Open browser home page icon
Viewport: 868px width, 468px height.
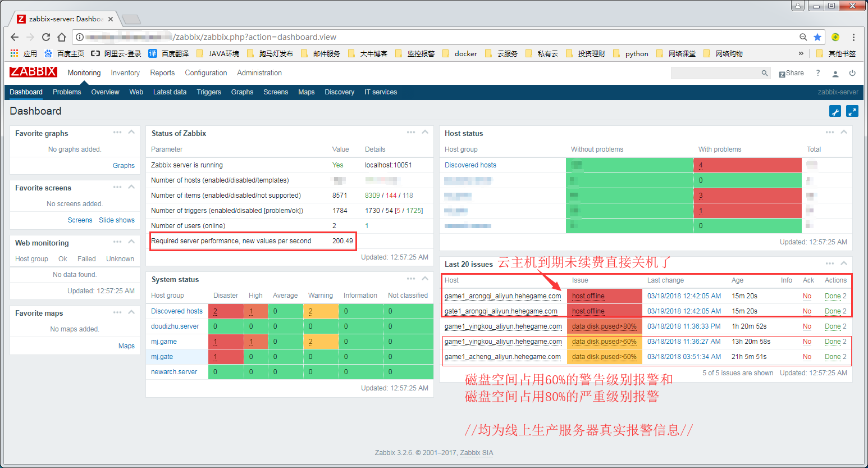62,37
